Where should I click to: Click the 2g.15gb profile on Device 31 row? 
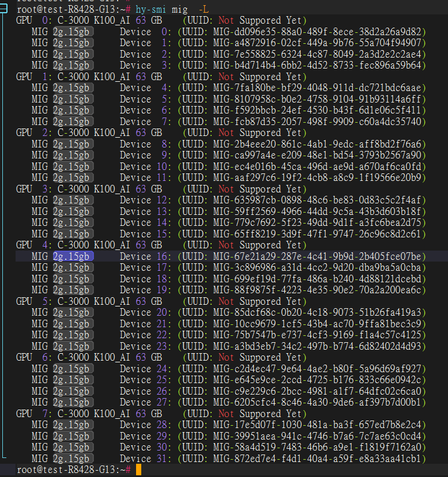[73, 459]
